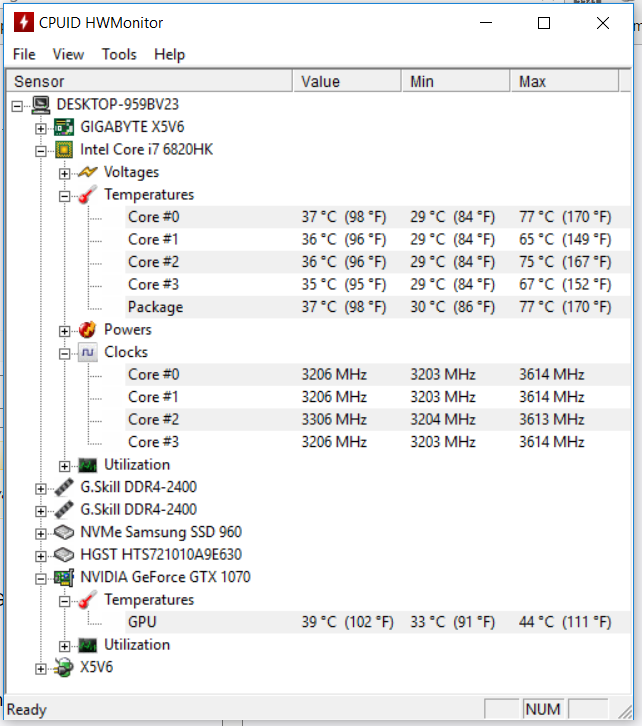Expand the Powers node
The height and width of the screenshot is (726, 642).
[64, 332]
